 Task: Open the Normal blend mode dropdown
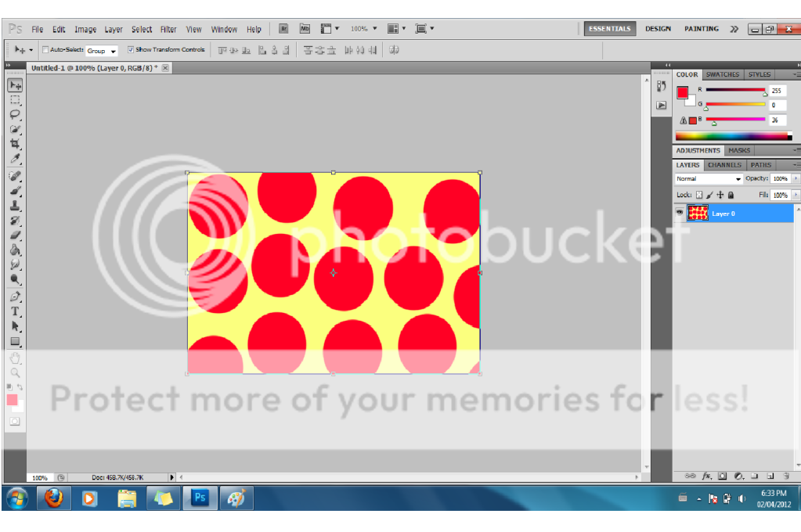[x=709, y=179]
